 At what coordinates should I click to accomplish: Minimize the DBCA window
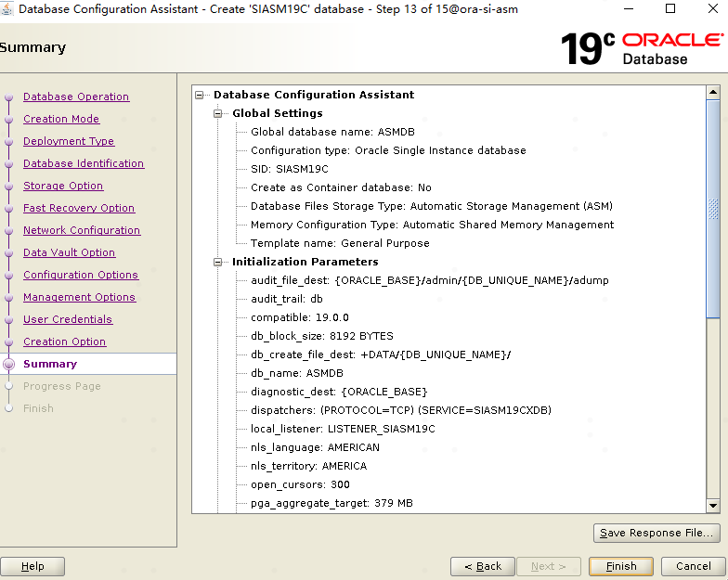[628, 8]
